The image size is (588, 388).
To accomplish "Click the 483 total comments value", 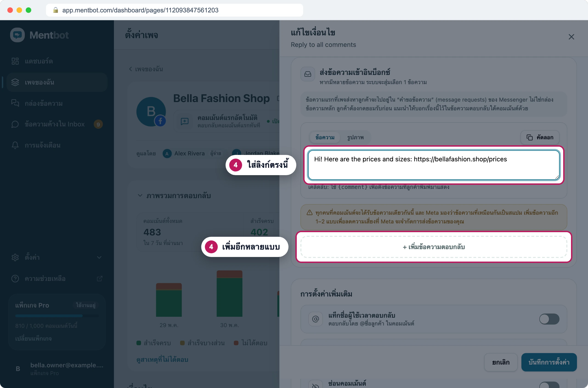I will (152, 232).
